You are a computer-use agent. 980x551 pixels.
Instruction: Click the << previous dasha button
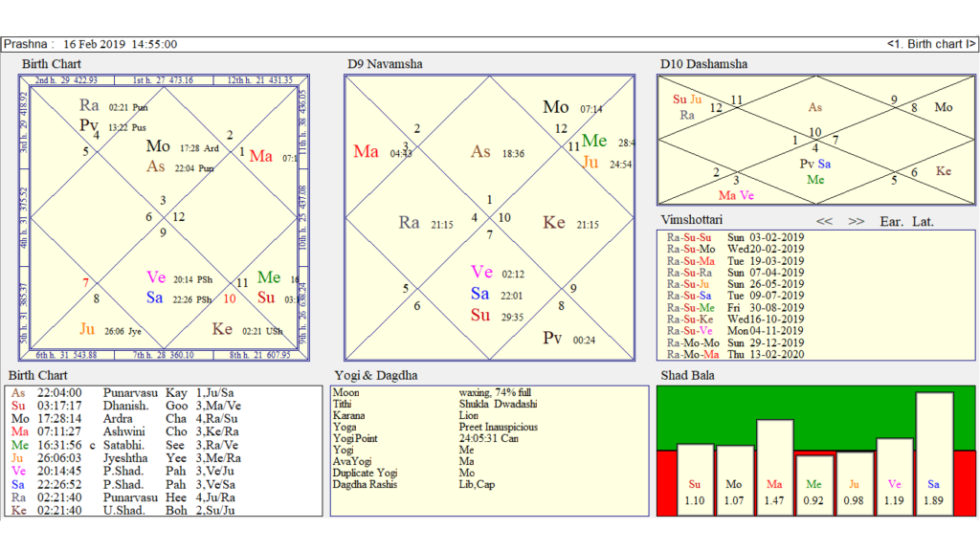pos(824,221)
